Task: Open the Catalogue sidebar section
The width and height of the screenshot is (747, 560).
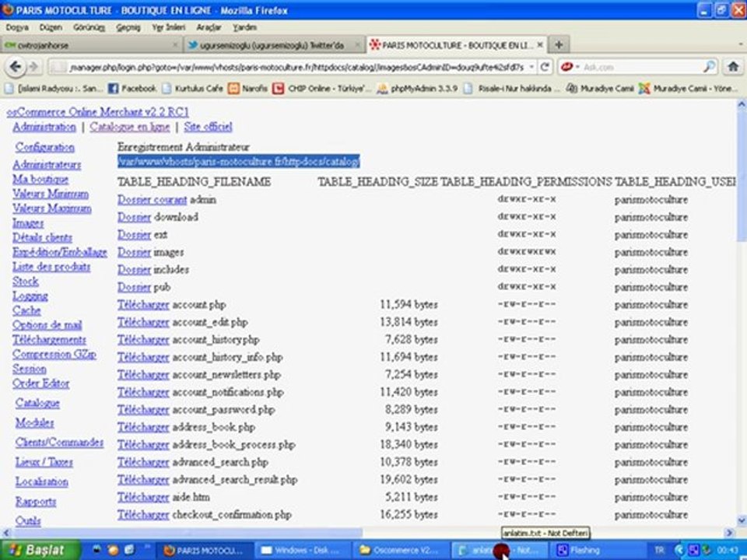Action: coord(37,404)
